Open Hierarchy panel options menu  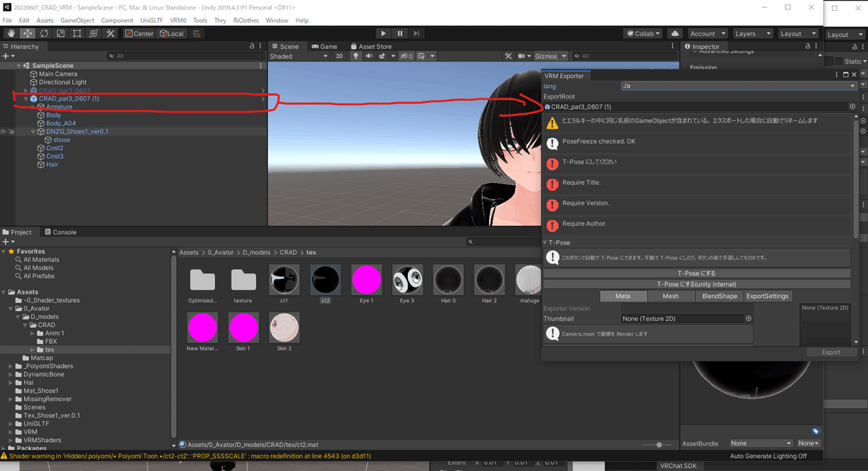[261, 46]
